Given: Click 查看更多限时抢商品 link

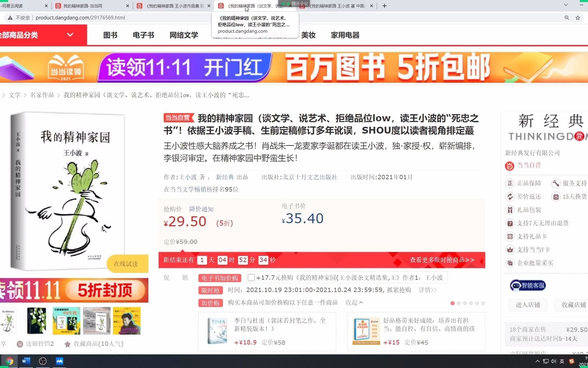Looking at the screenshot, I should point(442,260).
